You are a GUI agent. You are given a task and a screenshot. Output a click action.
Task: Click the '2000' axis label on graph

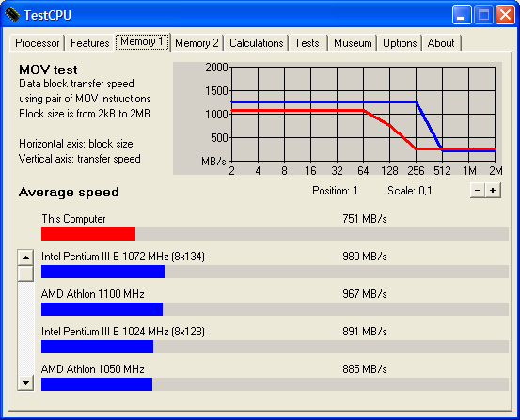pos(216,68)
